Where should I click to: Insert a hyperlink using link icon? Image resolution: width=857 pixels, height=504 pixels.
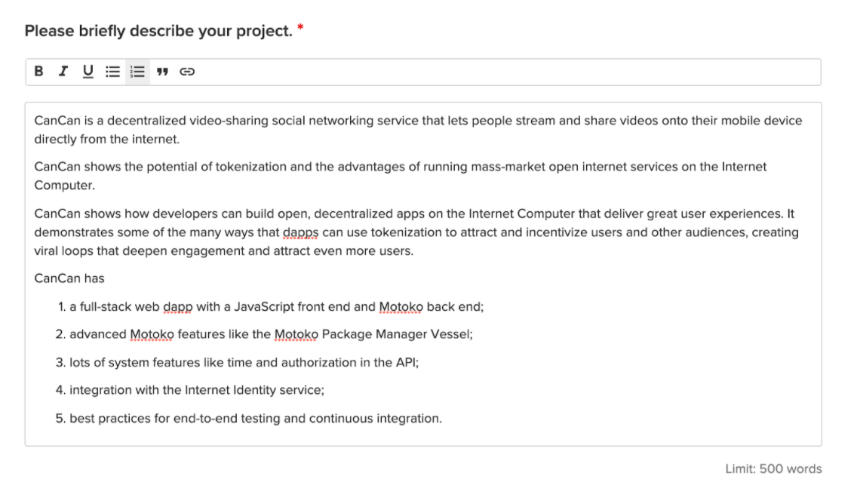pyautogui.click(x=187, y=72)
